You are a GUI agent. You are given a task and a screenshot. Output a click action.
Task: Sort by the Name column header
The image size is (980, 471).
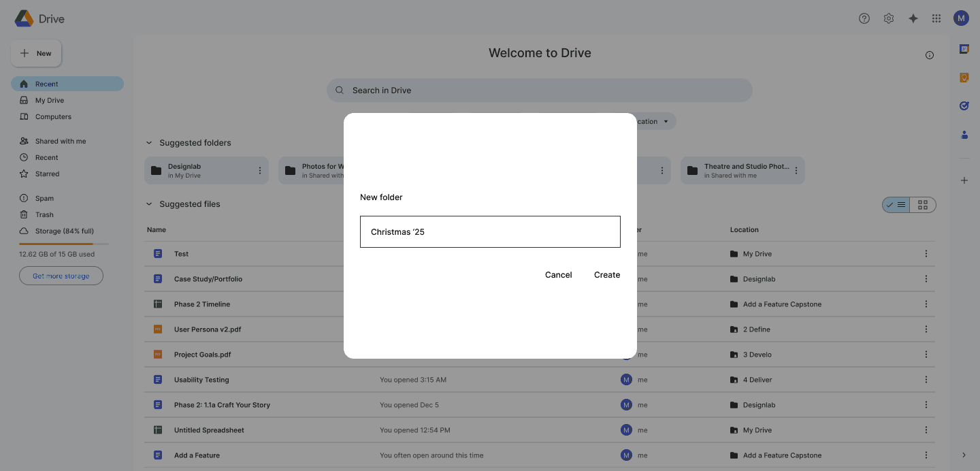157,230
